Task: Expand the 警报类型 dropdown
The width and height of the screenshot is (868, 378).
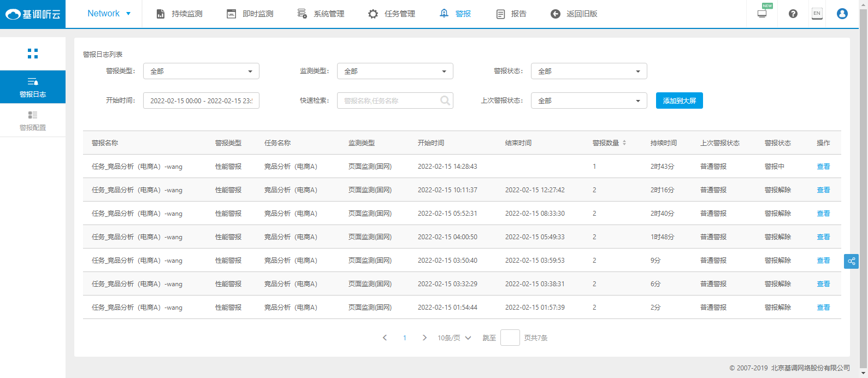Action: point(201,72)
